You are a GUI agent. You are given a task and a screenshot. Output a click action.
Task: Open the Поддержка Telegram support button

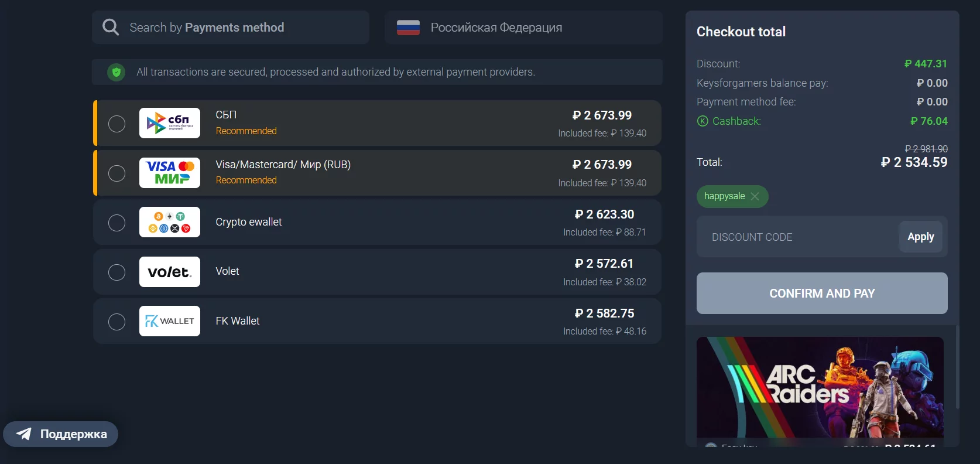[61, 434]
